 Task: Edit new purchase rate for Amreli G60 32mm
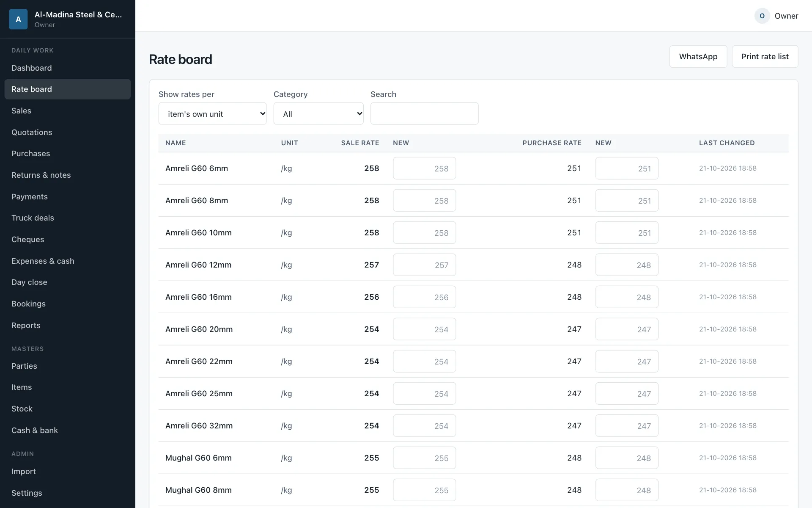coord(627,425)
